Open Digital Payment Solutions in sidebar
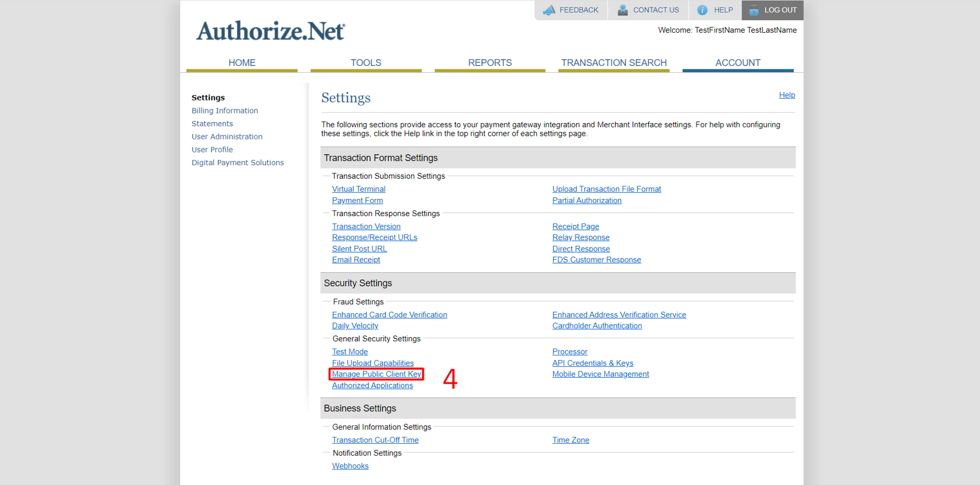This screenshot has height=485, width=980. tap(237, 163)
